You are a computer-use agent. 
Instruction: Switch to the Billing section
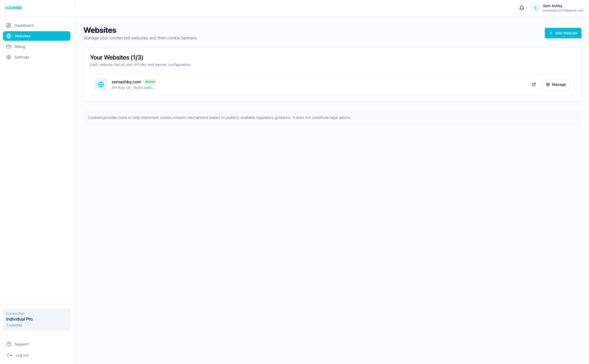[20, 46]
